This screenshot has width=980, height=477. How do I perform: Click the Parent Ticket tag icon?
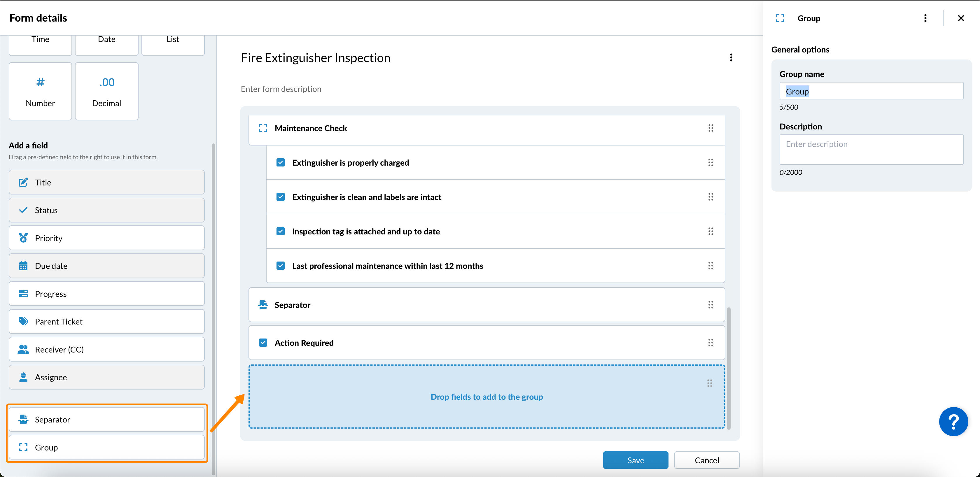[23, 321]
